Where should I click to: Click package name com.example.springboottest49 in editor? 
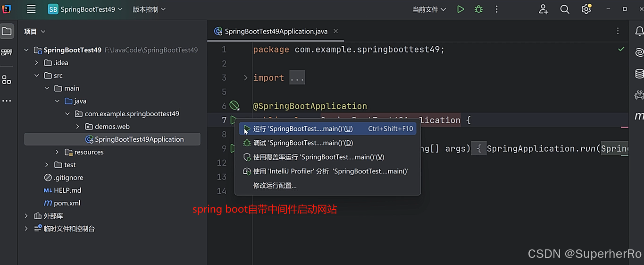367,50
